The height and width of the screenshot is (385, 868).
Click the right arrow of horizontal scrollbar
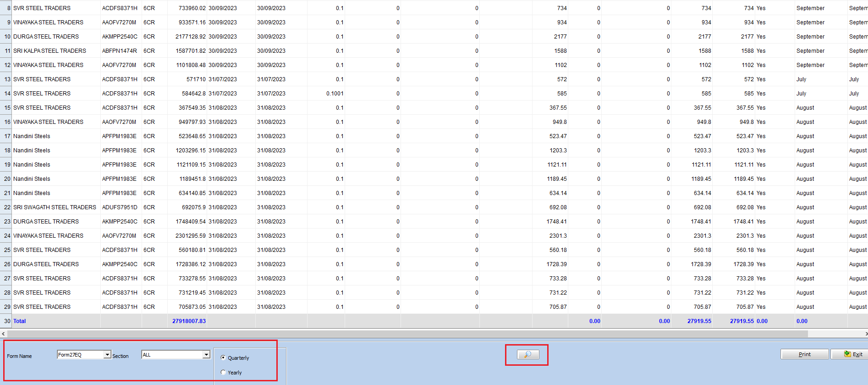click(866, 334)
